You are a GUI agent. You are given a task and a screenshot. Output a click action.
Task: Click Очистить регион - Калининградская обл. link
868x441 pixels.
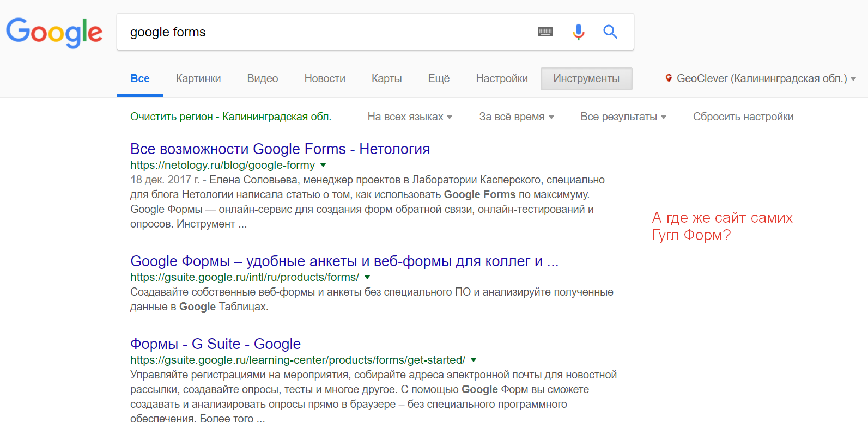click(x=230, y=117)
